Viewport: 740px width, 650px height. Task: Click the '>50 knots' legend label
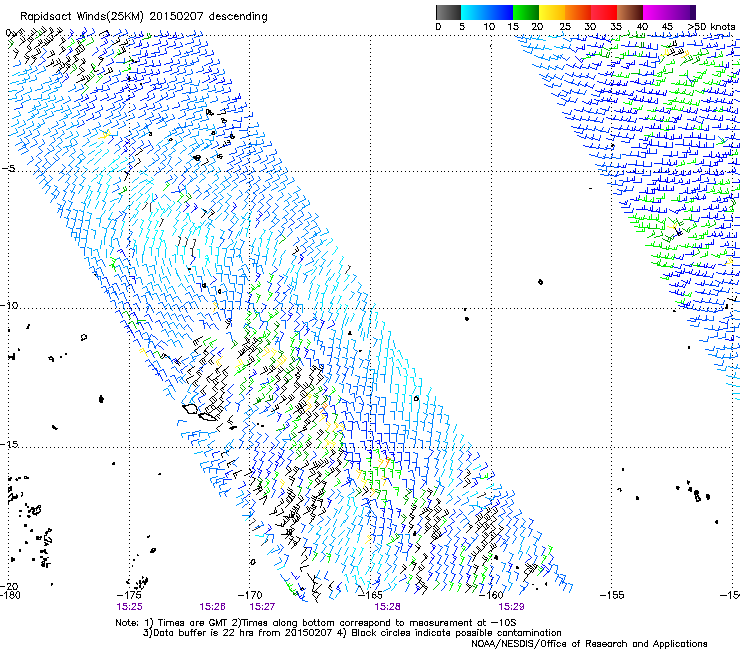click(711, 26)
